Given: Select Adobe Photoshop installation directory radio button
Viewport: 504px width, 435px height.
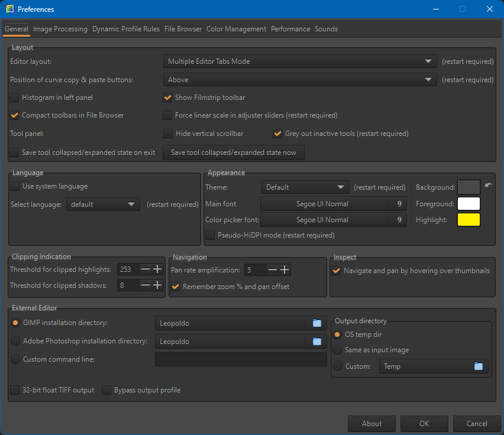Looking at the screenshot, I should [x=15, y=341].
